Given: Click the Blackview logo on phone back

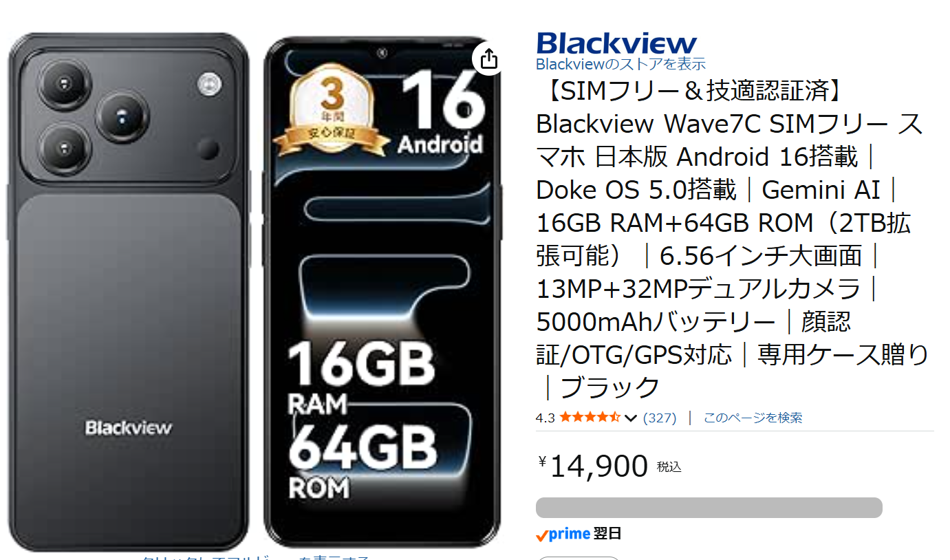Looking at the screenshot, I should [129, 427].
